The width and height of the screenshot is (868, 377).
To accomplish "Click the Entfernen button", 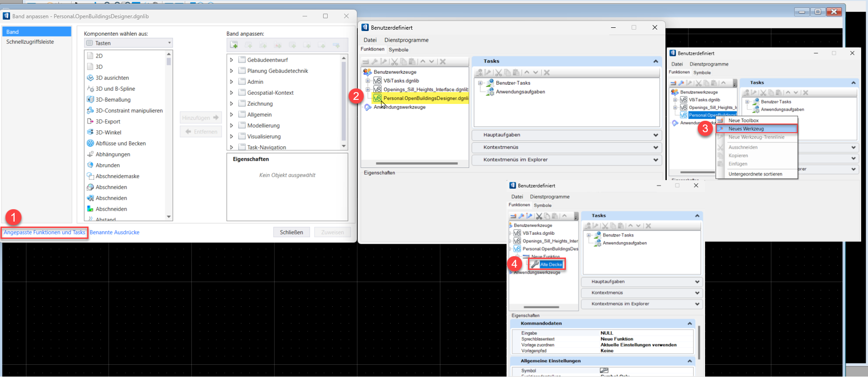I will click(x=200, y=132).
